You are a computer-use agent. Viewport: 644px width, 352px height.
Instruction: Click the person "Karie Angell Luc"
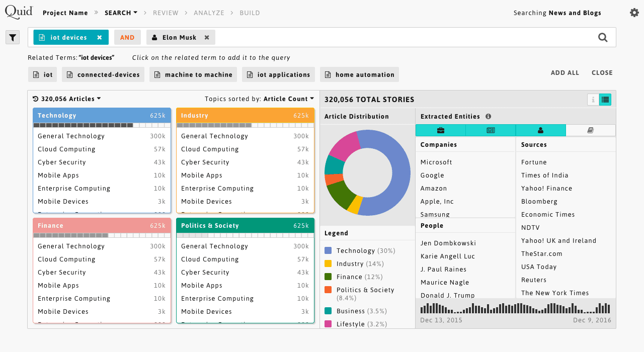(x=448, y=256)
